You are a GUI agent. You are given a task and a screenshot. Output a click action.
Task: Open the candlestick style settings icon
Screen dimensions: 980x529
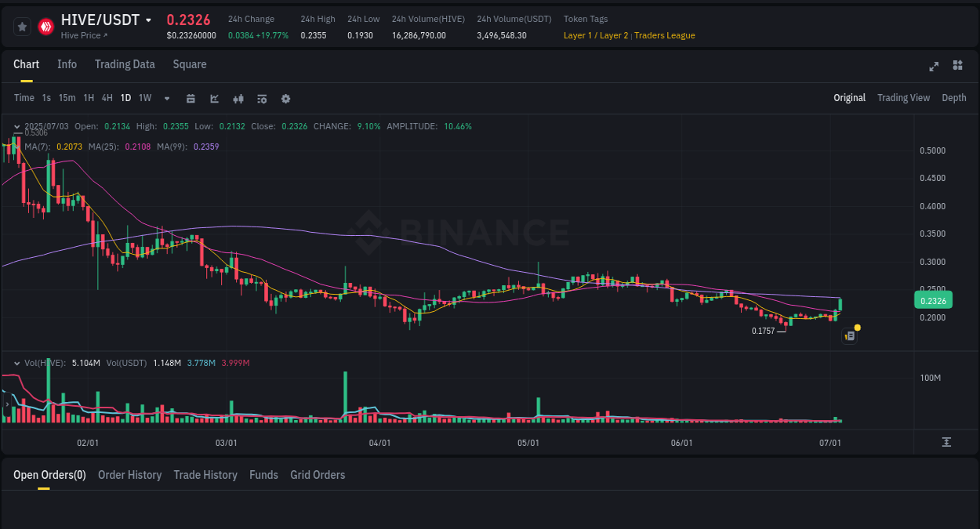point(238,98)
